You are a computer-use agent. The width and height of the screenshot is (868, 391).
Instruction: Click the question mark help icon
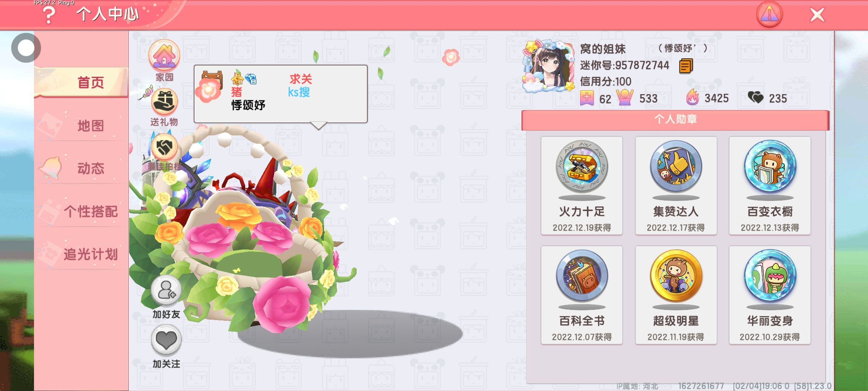(x=49, y=15)
